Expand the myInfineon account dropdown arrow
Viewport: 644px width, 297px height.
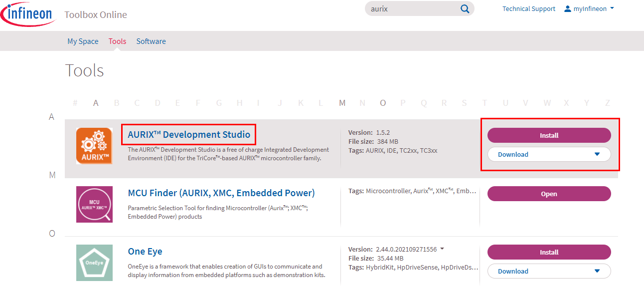click(x=612, y=8)
